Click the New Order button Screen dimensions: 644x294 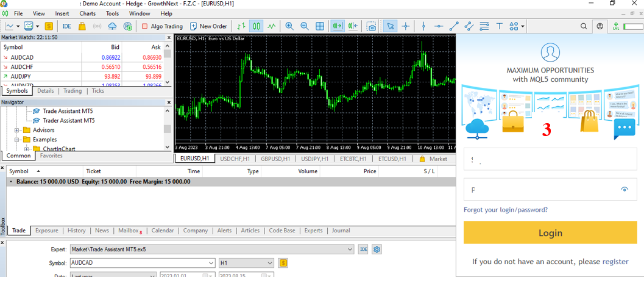pyautogui.click(x=208, y=26)
